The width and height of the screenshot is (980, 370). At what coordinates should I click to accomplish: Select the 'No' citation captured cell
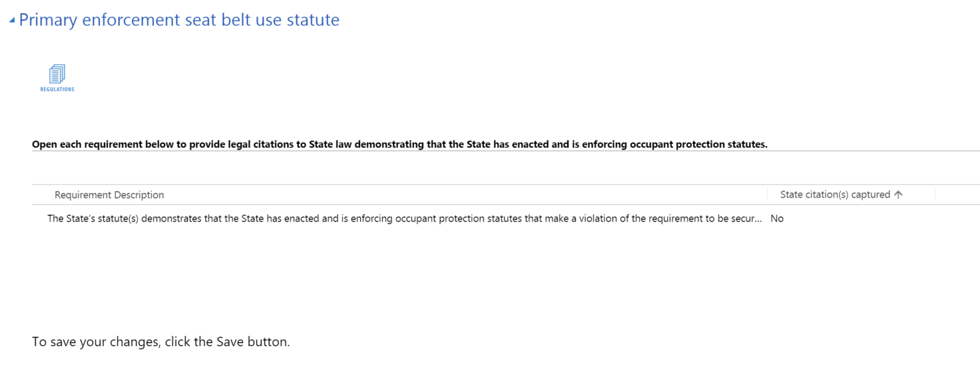(777, 218)
